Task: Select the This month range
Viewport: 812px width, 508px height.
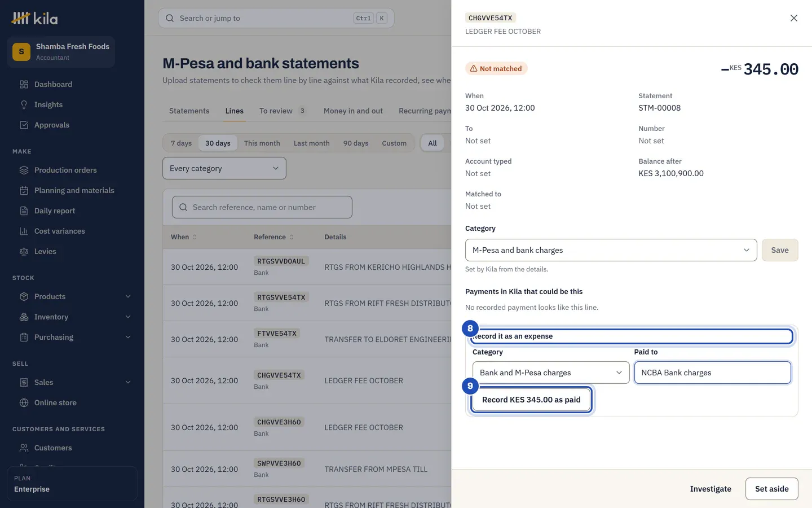Action: 262,143
